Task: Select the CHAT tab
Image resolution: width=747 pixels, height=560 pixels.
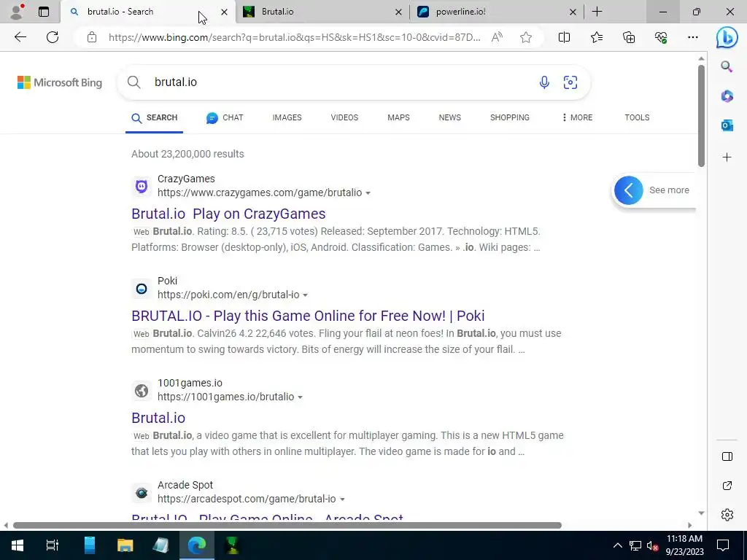Action: 225,117
